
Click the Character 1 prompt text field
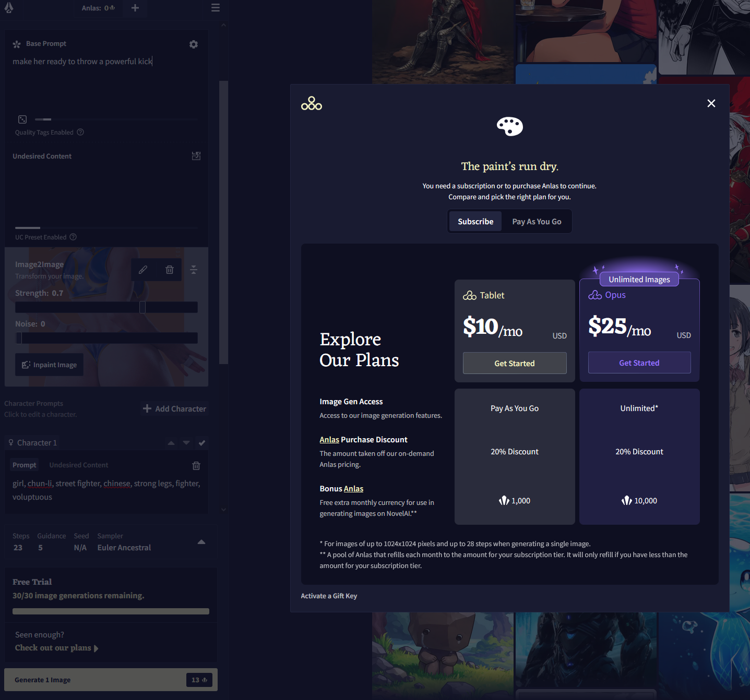(x=106, y=490)
